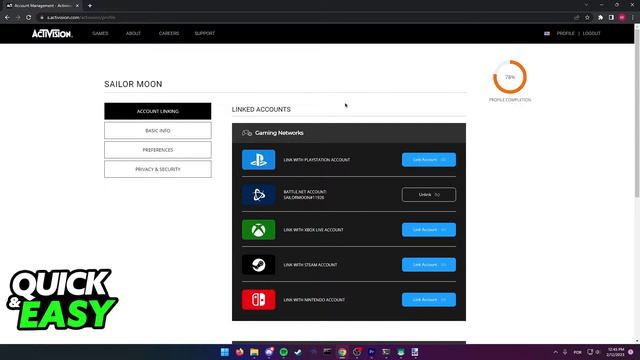Image resolution: width=640 pixels, height=360 pixels.
Task: Switch to Chrome in the taskbar
Action: 342,352
